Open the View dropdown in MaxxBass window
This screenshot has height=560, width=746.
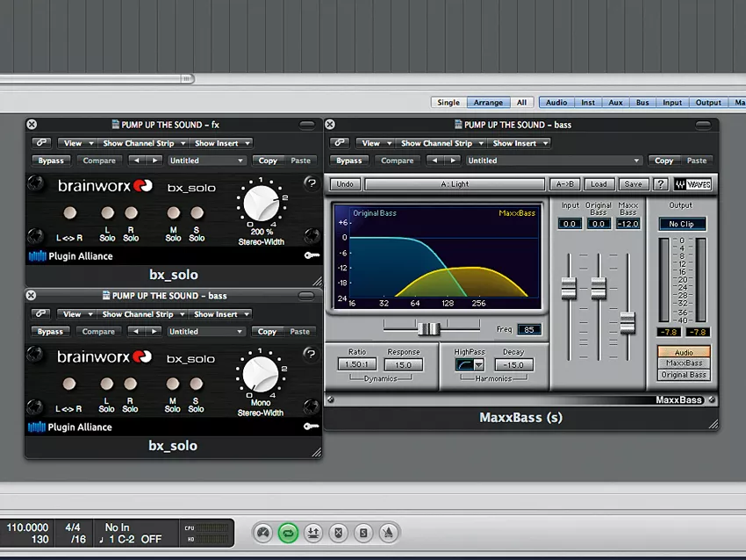(373, 143)
